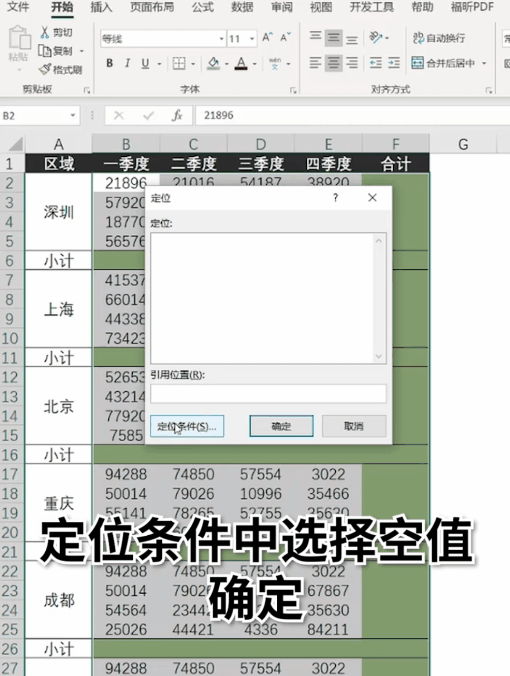510x676 pixels.
Task: Toggle Bold formatting
Action: 110,63
